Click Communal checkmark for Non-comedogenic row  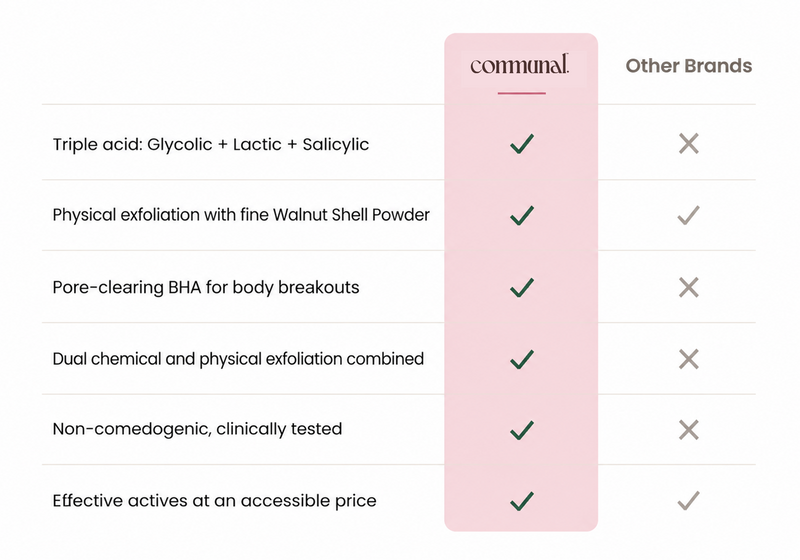522,430
